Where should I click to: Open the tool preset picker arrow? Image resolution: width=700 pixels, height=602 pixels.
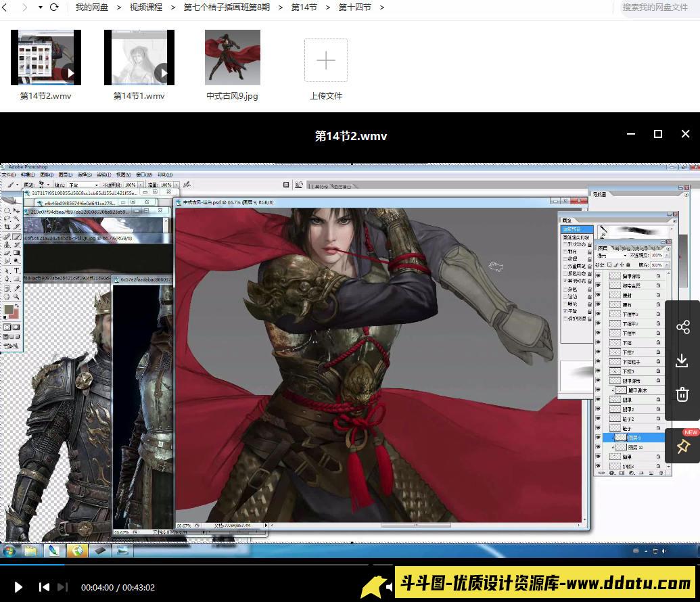click(17, 185)
